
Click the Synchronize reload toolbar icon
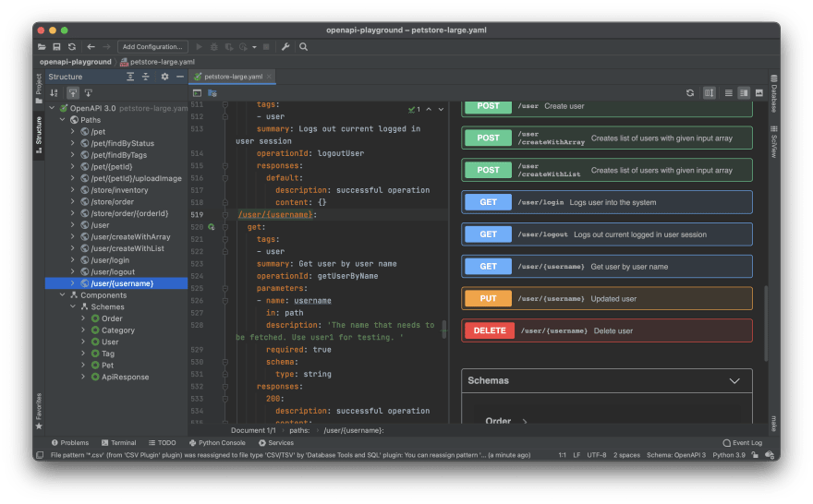[x=72, y=47]
